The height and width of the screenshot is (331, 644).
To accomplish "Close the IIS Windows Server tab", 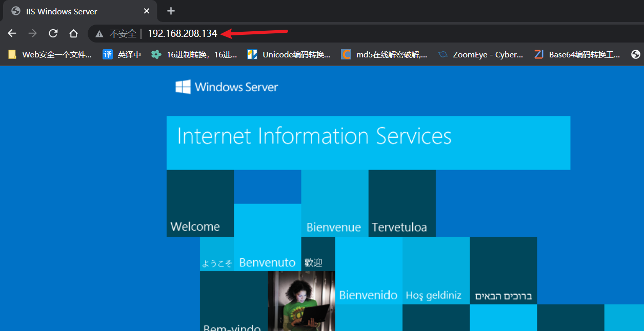I will [147, 11].
